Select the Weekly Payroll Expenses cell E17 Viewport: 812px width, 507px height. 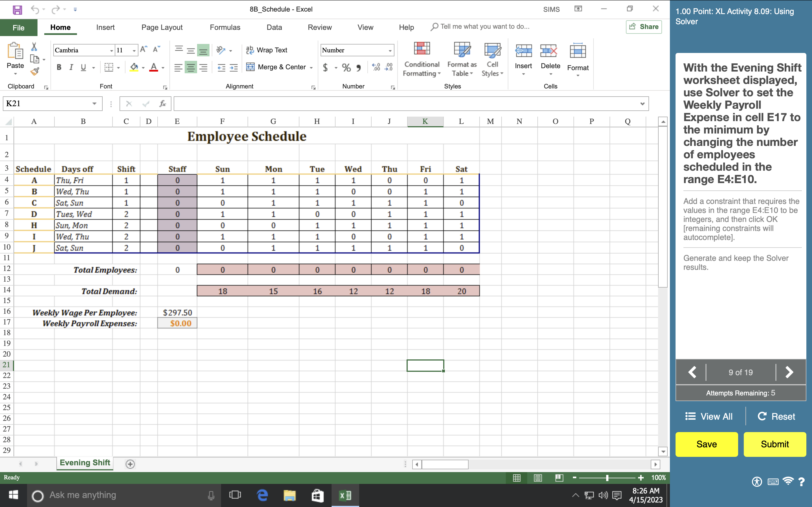177,323
